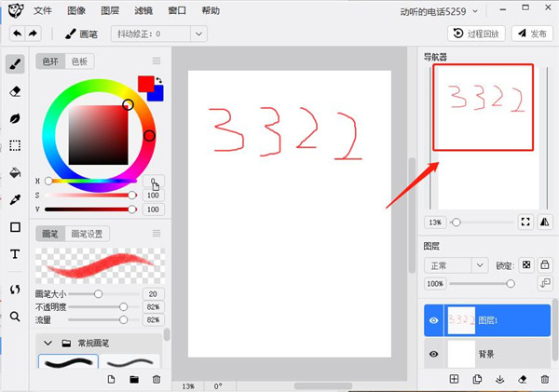The height and width of the screenshot is (392, 559).
Task: Select the Eyedropper color picker tool
Action: click(15, 199)
